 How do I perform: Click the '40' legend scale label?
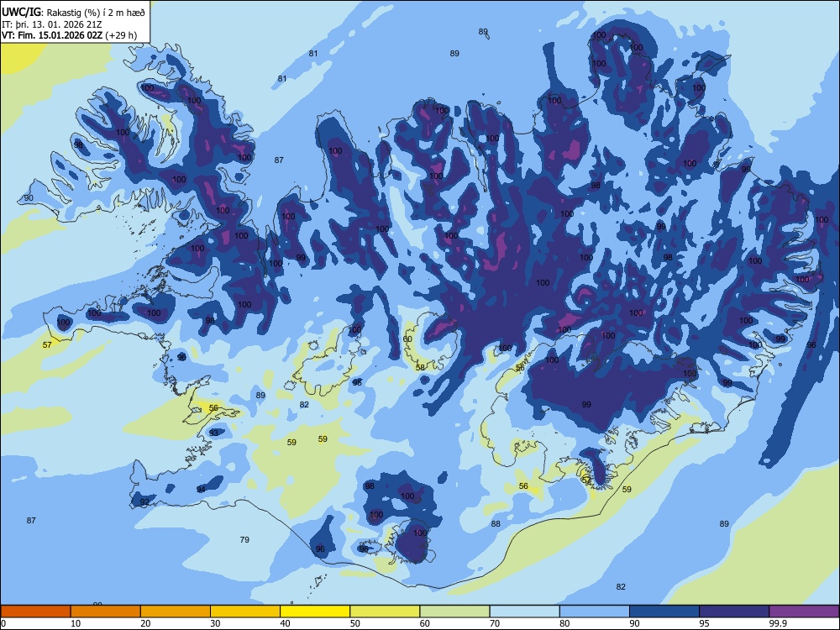[285, 623]
